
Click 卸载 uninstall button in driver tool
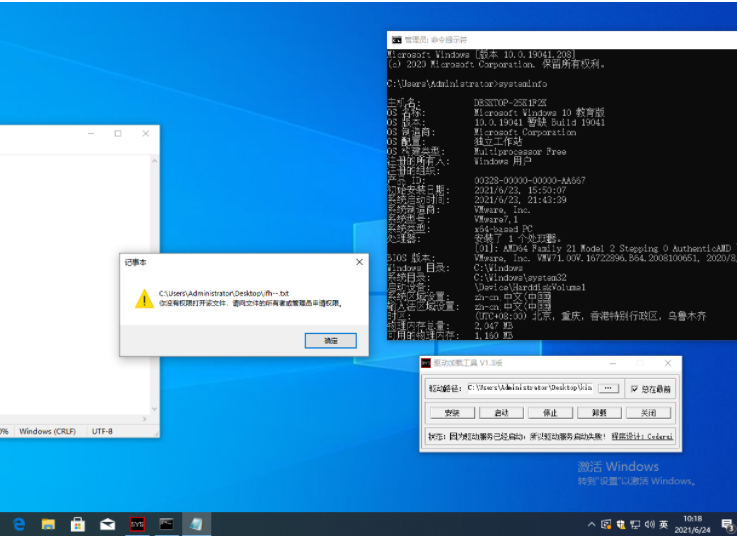599,413
